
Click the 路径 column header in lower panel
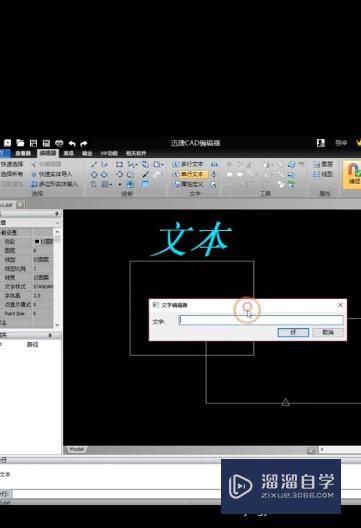(33, 344)
